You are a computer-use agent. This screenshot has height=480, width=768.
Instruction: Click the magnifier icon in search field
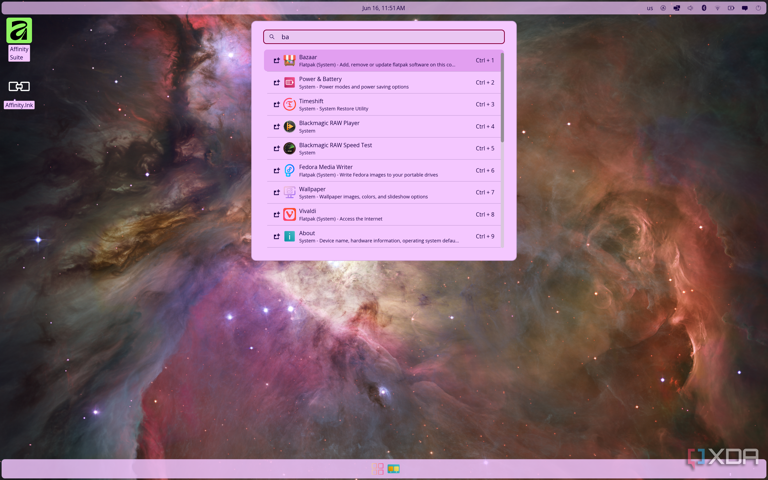tap(272, 37)
